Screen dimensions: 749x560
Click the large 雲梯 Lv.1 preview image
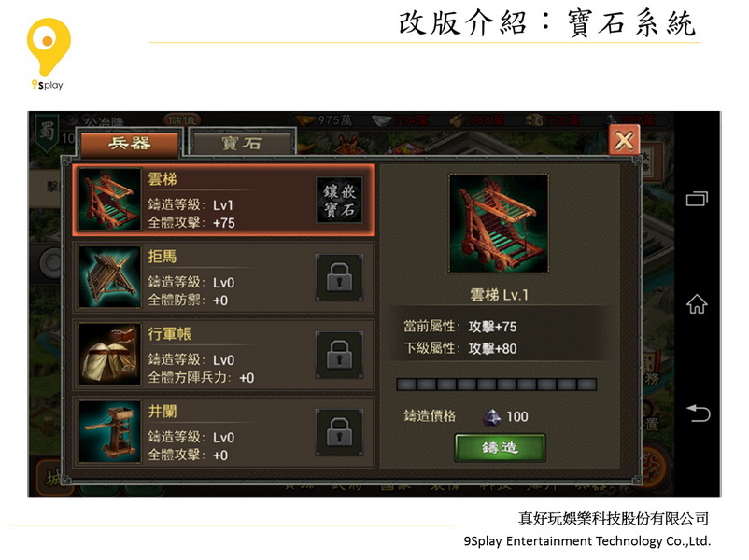point(498,224)
